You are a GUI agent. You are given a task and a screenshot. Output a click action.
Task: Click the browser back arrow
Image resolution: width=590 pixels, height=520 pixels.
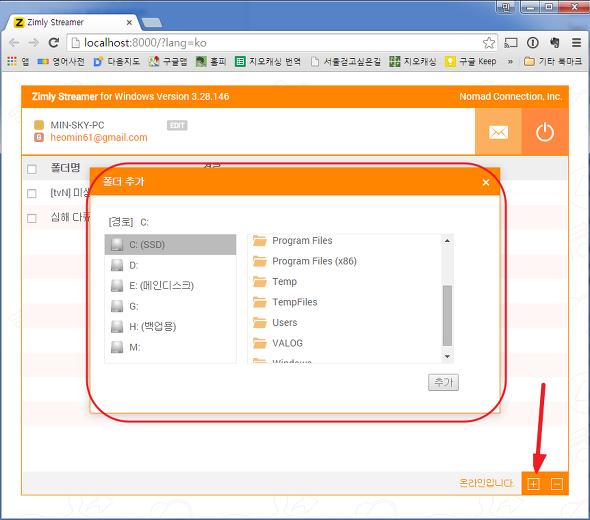(14, 43)
